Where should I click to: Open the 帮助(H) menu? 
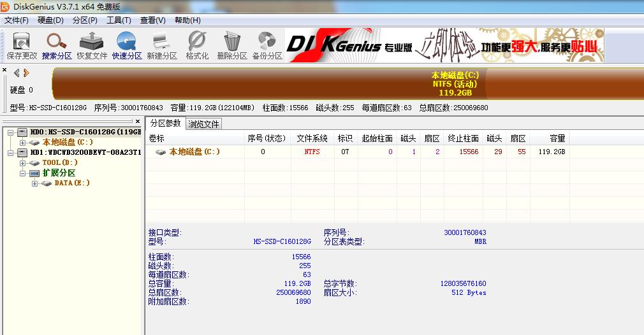tap(187, 20)
